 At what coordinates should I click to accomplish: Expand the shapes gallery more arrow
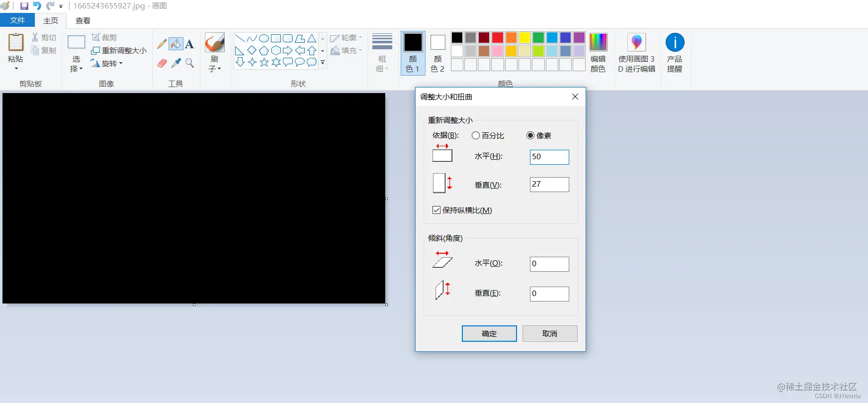point(323,63)
